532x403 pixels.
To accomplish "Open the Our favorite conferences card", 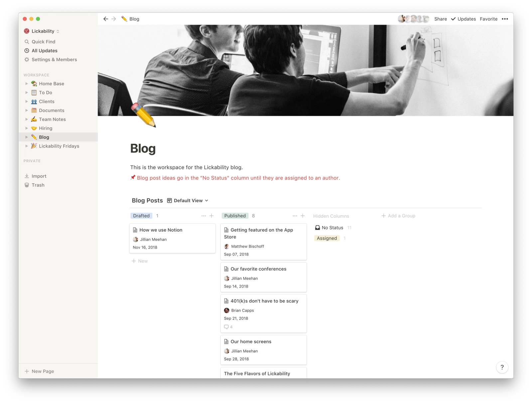I will point(263,277).
